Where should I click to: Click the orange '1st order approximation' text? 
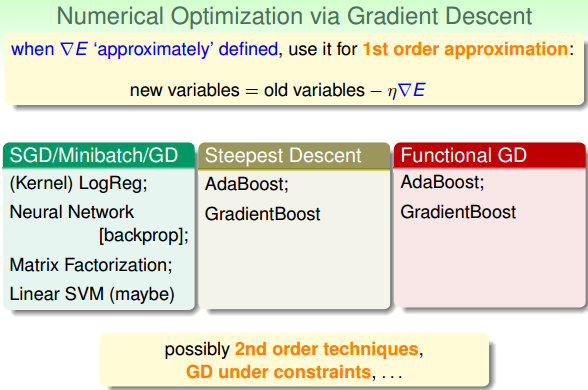pos(465,49)
